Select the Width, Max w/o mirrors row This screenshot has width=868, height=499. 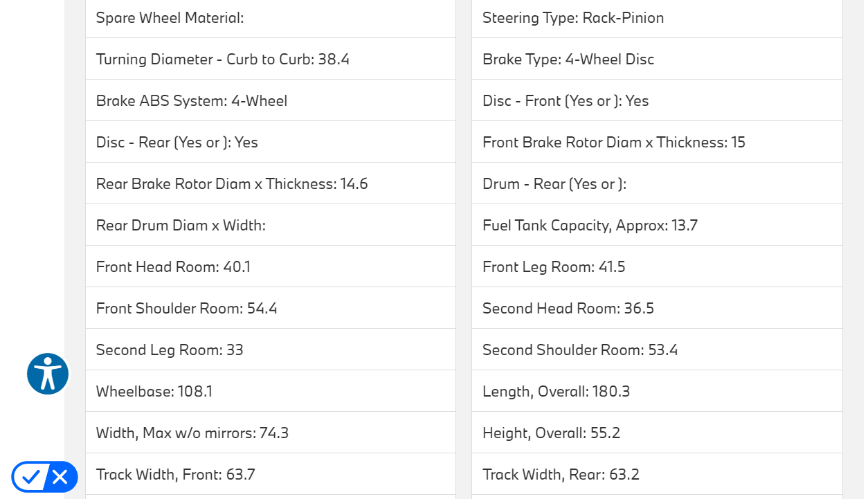click(x=192, y=433)
